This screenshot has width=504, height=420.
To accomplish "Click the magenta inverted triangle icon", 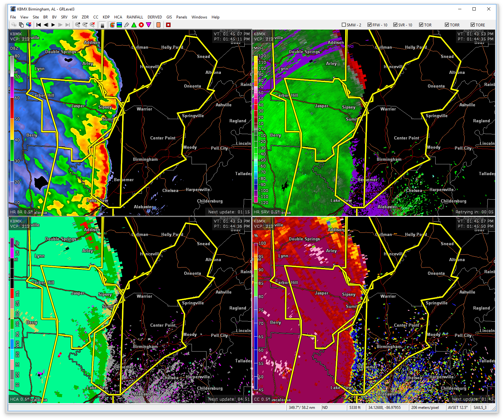I will (149, 25).
